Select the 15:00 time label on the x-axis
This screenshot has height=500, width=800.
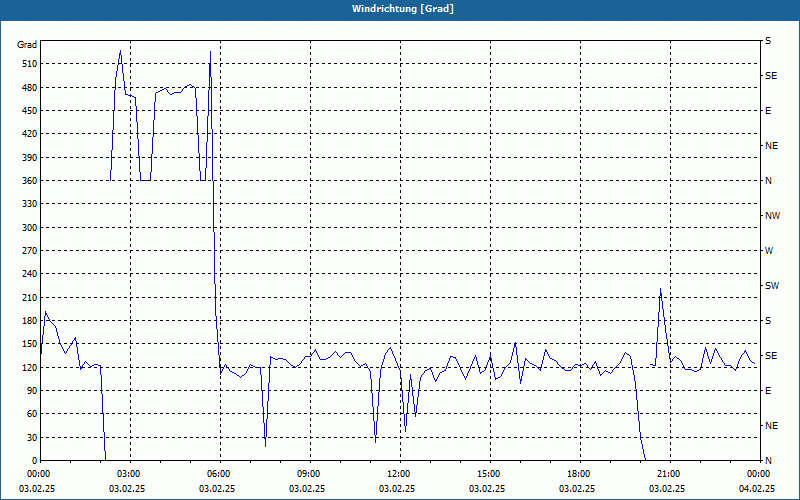[x=490, y=474]
